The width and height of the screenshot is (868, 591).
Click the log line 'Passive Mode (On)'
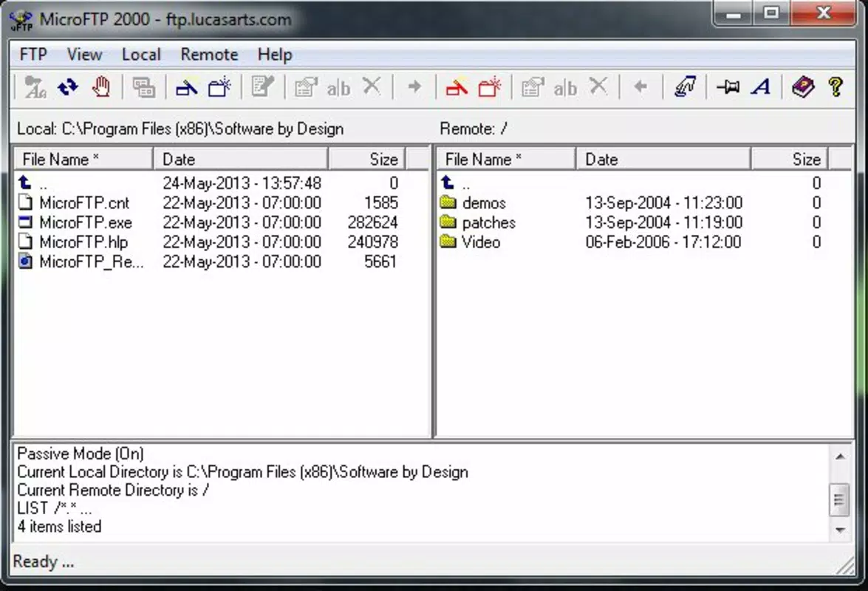(81, 454)
